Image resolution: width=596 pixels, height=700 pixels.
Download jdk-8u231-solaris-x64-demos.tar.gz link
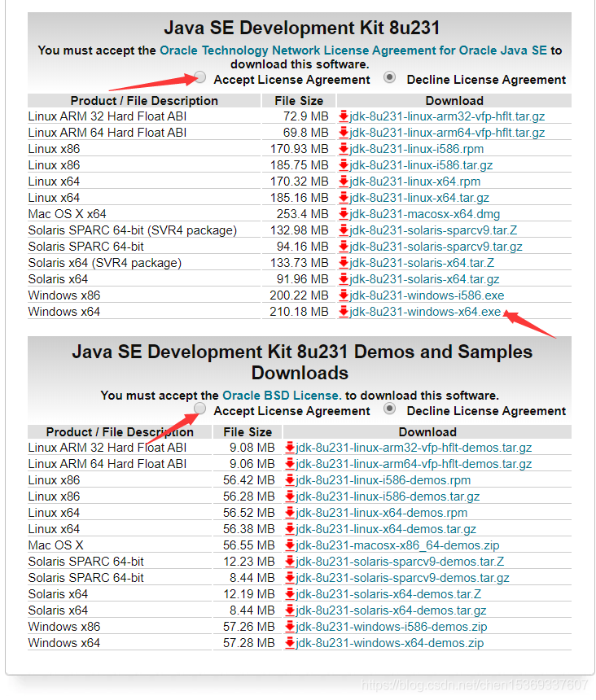point(391,610)
